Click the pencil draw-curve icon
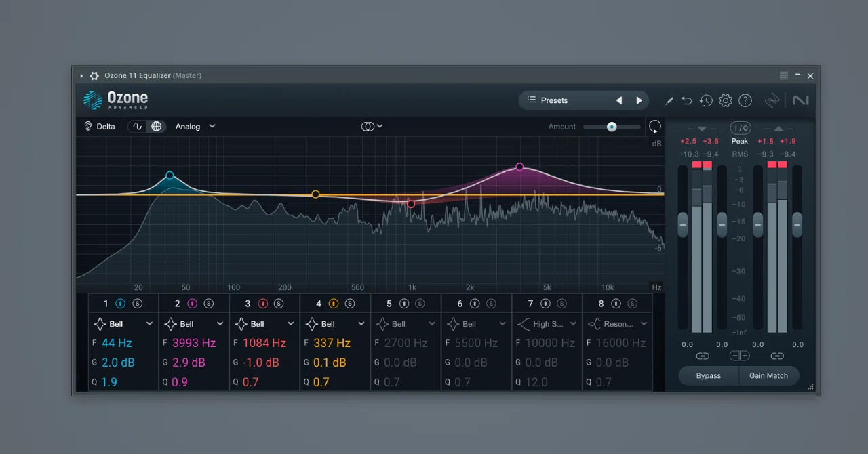The height and width of the screenshot is (454, 868). (x=669, y=100)
